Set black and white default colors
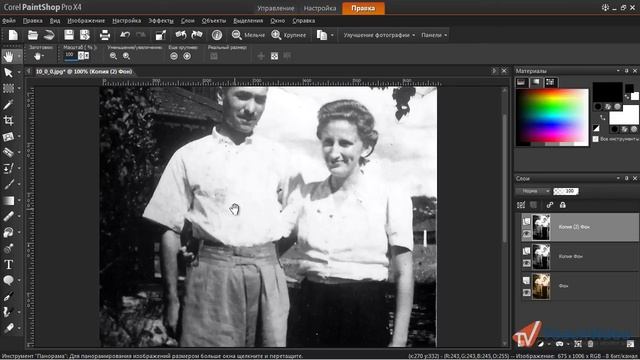Image resolution: width=640 pixels, height=360 pixels. click(596, 128)
